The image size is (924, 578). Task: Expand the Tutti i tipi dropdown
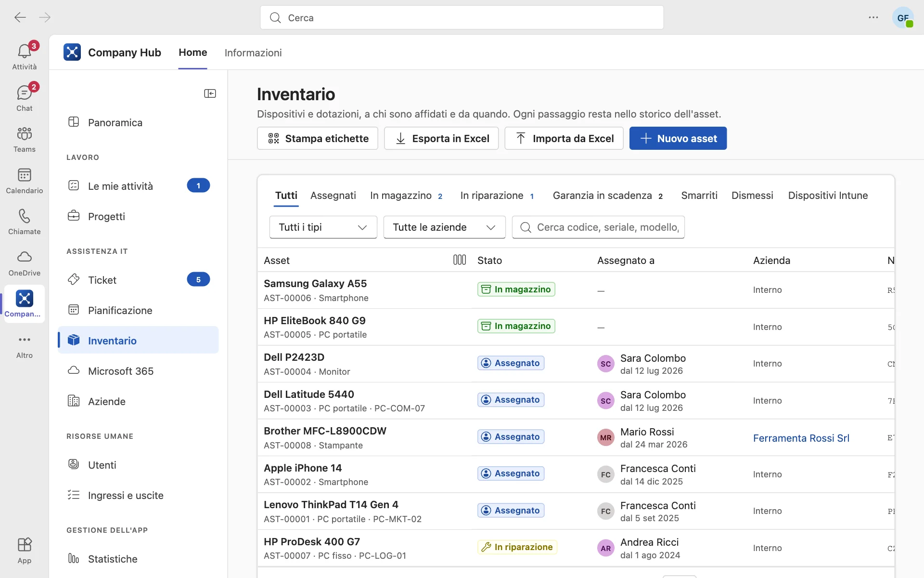point(323,227)
